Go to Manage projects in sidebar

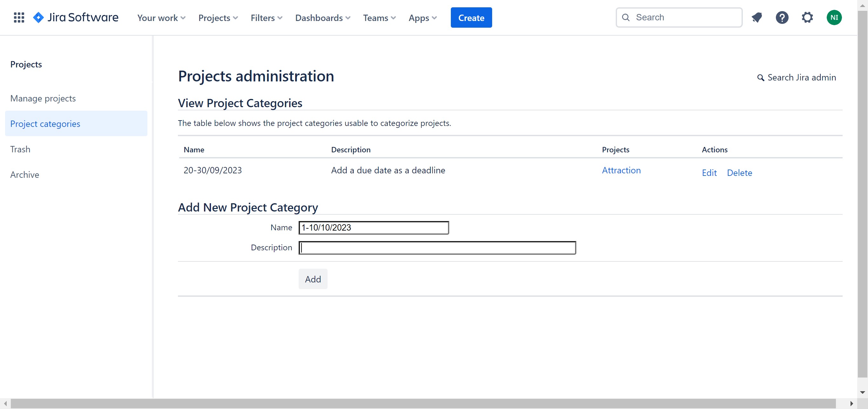tap(43, 99)
